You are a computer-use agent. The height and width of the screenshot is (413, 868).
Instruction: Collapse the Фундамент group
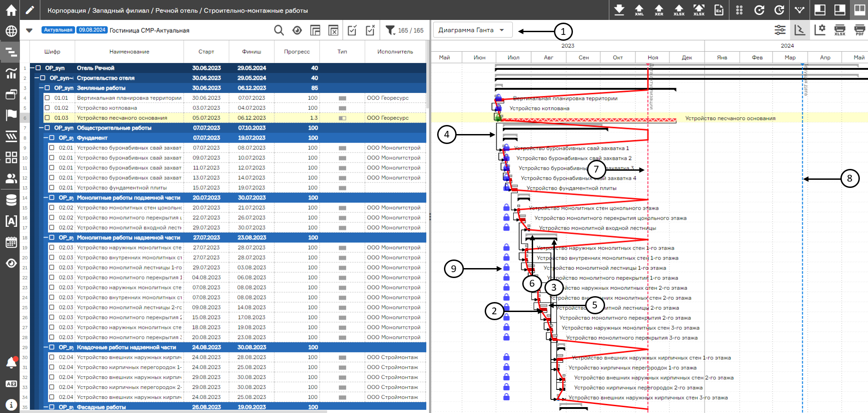(x=46, y=138)
